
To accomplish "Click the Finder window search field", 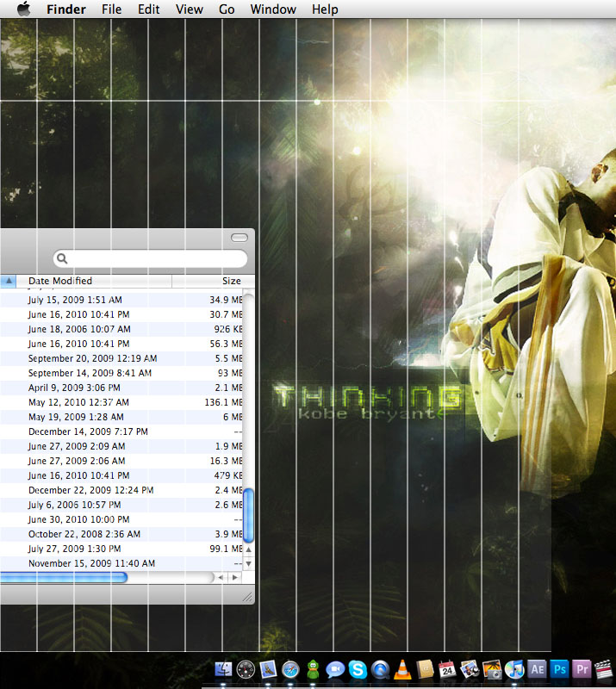I will 151,258.
